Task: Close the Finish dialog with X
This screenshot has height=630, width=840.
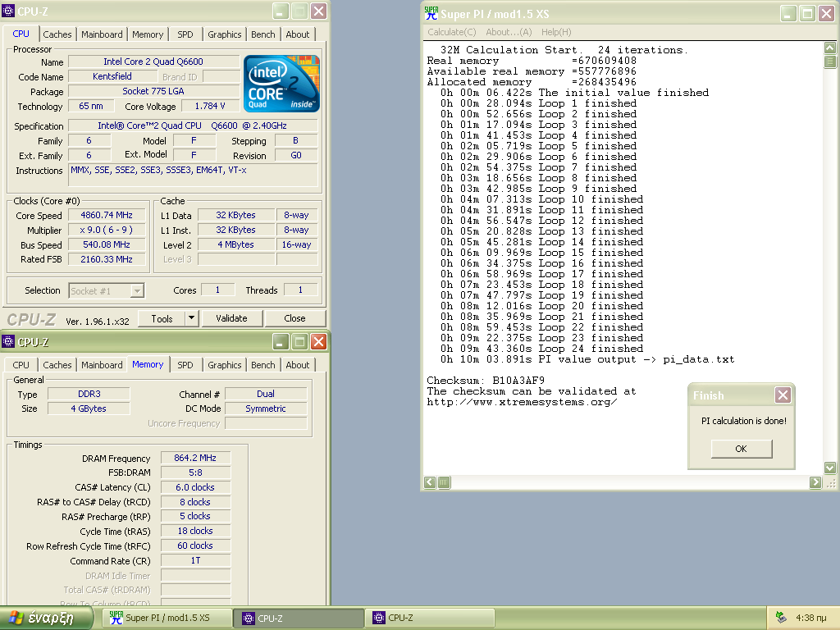Action: pos(783,395)
